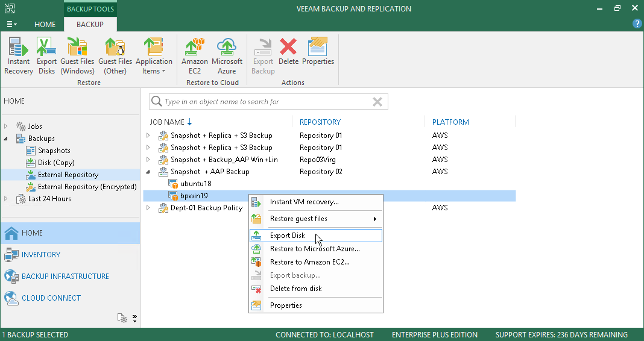Switch to HOME view in sidebar

click(x=70, y=233)
